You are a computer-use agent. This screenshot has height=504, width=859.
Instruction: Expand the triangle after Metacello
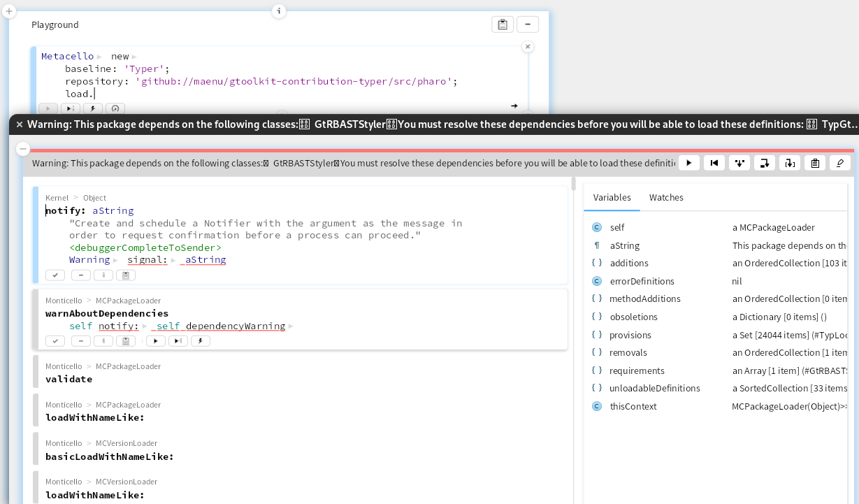coord(99,57)
